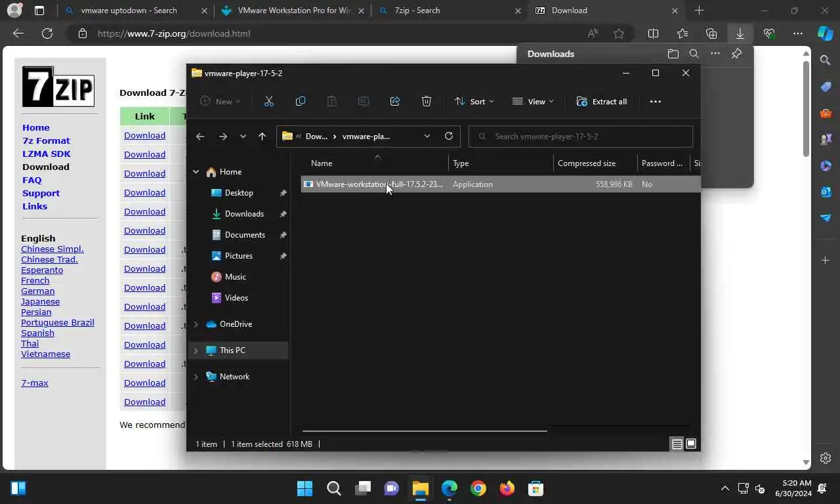Open Copilot icon in Edge sidebar
The height and width of the screenshot is (504, 840).
click(x=826, y=33)
